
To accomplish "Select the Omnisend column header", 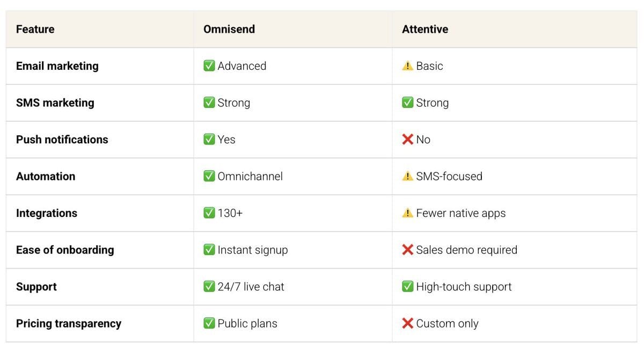I will 229,29.
